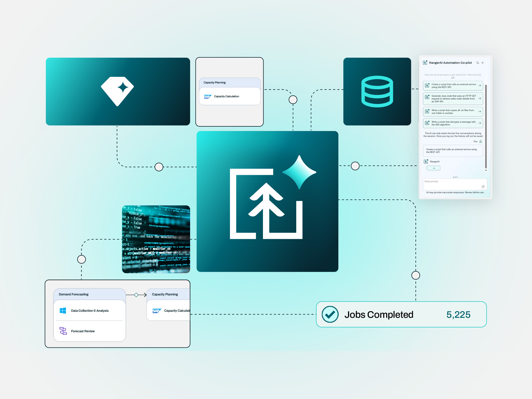Open arrow on copy .txt files prompt
This screenshot has height=399, width=532.
coord(479,111)
